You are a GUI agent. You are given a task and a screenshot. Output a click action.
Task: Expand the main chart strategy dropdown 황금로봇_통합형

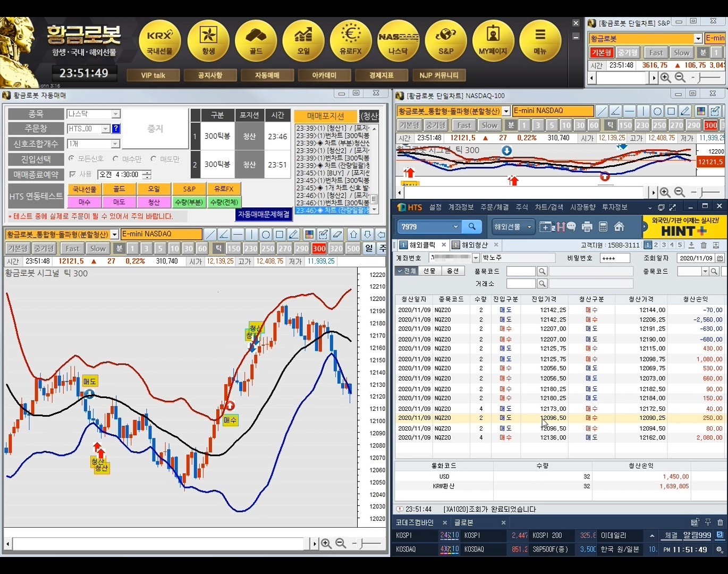pos(114,234)
